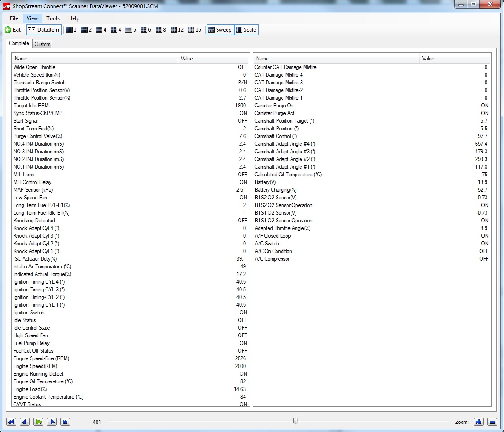The image size is (504, 432).
Task: Select the Battery(V) row
Action: (x=372, y=182)
